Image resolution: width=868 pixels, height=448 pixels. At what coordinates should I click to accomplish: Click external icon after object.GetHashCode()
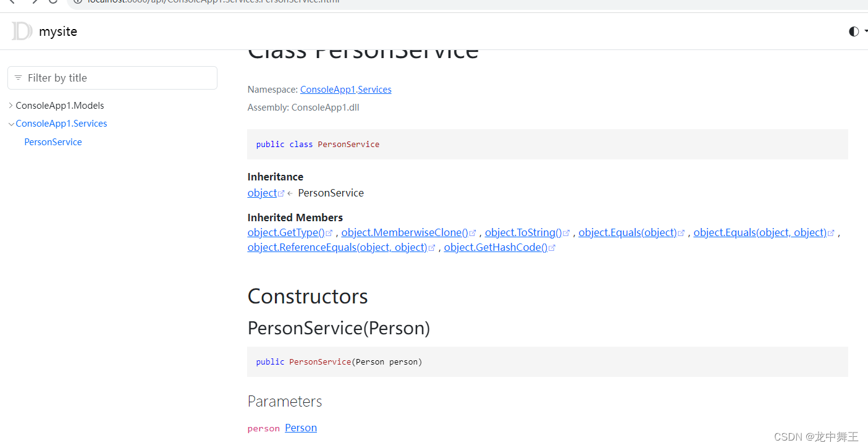[552, 248]
